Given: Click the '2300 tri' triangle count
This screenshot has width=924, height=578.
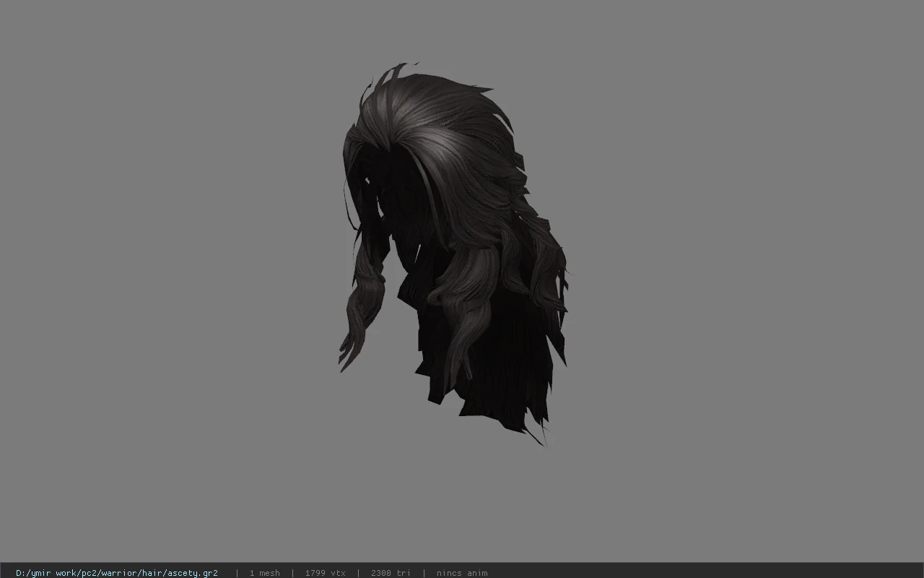Looking at the screenshot, I should [391, 573].
